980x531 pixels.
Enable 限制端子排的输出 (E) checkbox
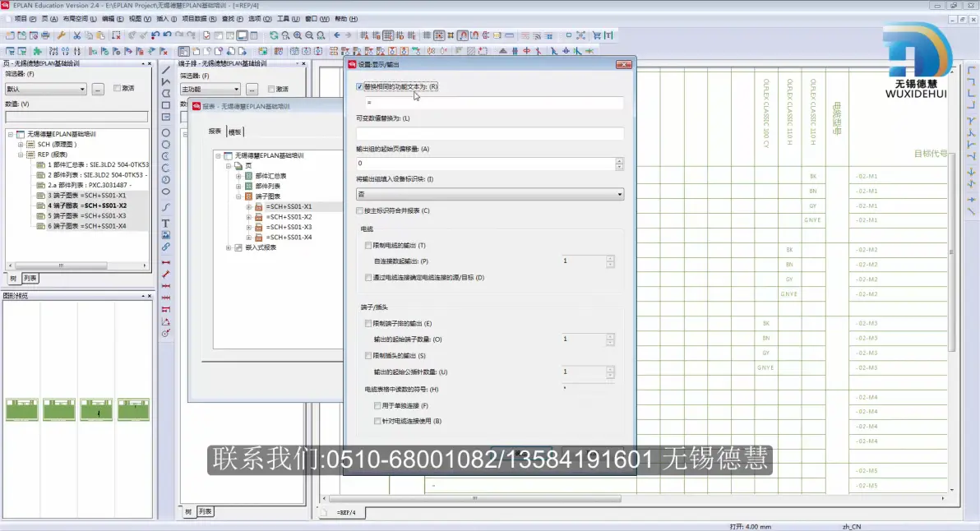tap(368, 324)
